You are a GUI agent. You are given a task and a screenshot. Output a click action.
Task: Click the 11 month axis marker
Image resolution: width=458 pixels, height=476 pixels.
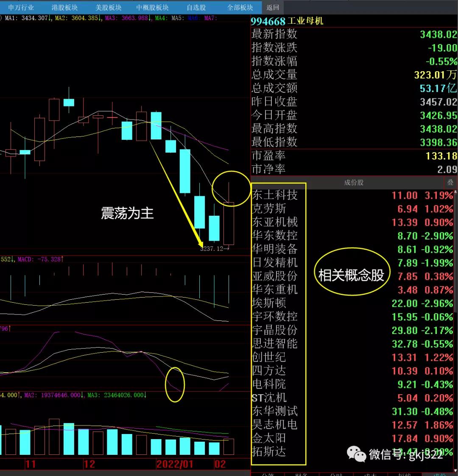(31, 464)
